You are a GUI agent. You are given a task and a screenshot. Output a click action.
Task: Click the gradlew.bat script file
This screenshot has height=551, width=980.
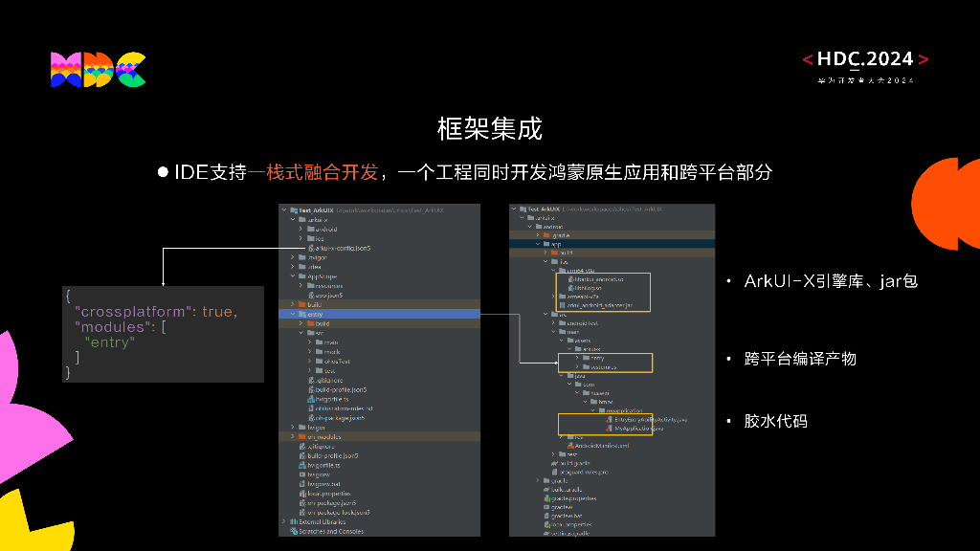[x=564, y=516]
